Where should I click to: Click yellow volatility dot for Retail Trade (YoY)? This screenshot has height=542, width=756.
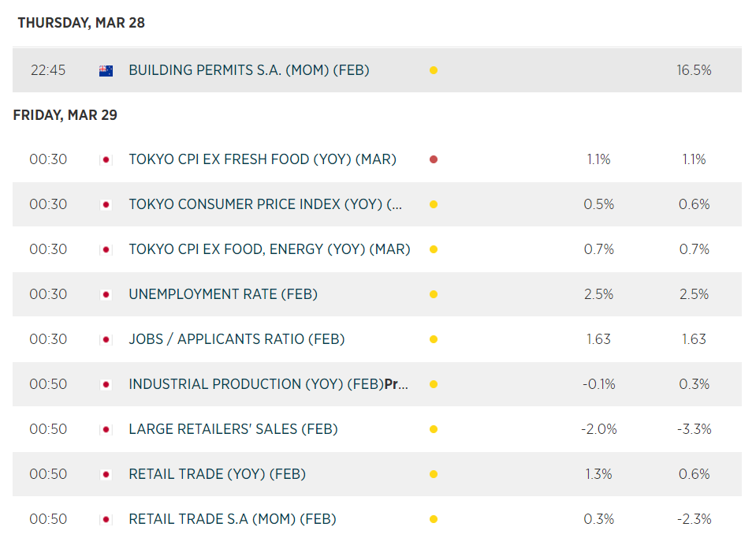[x=434, y=474]
